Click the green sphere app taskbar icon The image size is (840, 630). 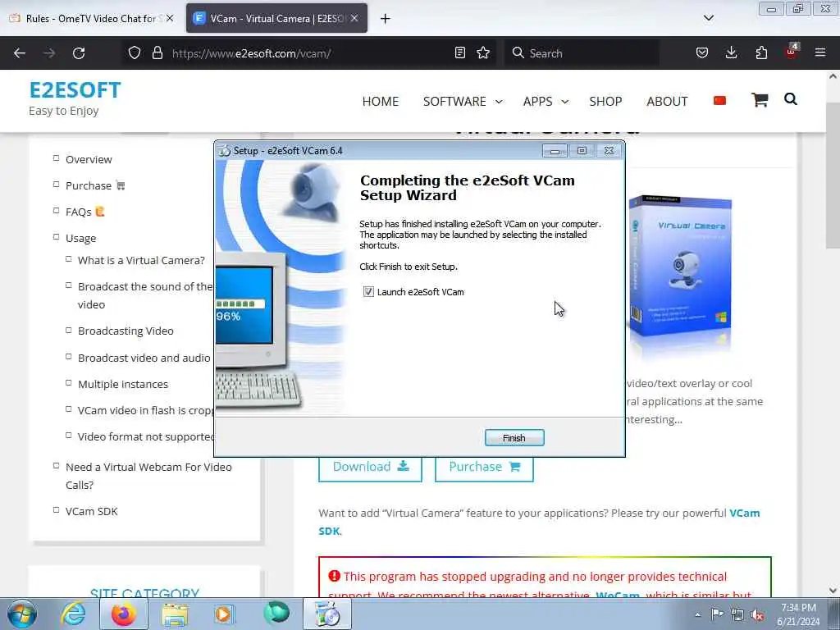[276, 614]
